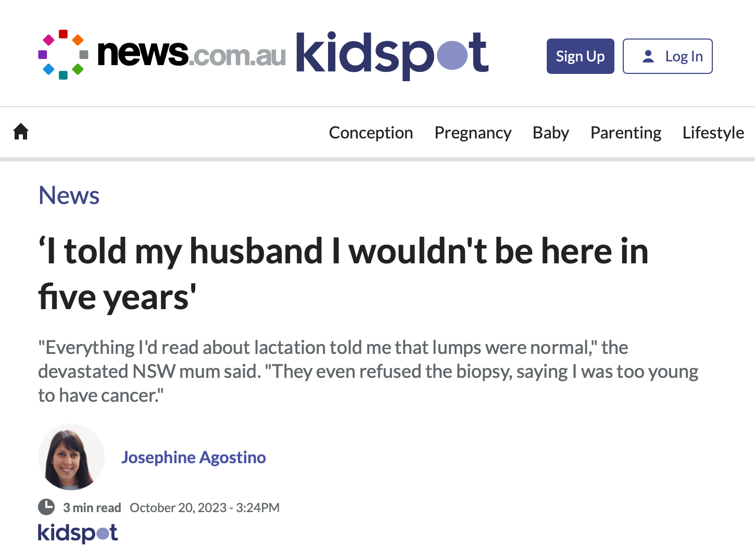755x560 pixels.
Task: Click Josephine Agostino's author photo
Action: (x=71, y=457)
